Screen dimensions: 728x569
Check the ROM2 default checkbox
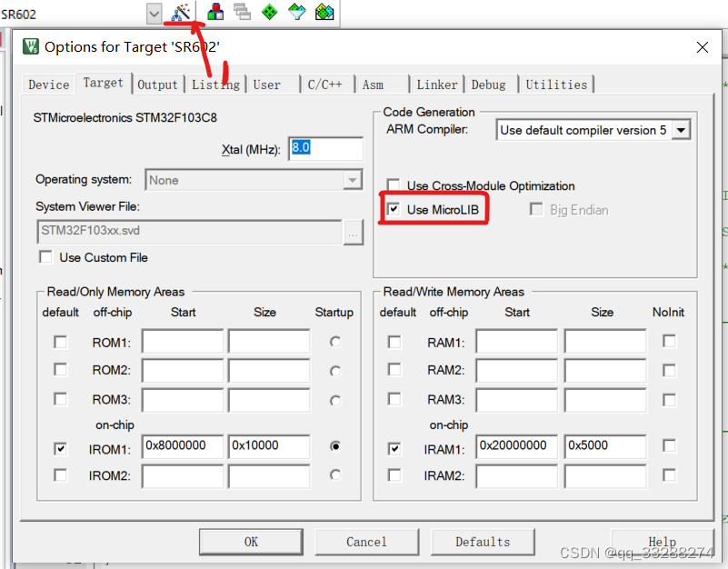coord(60,369)
